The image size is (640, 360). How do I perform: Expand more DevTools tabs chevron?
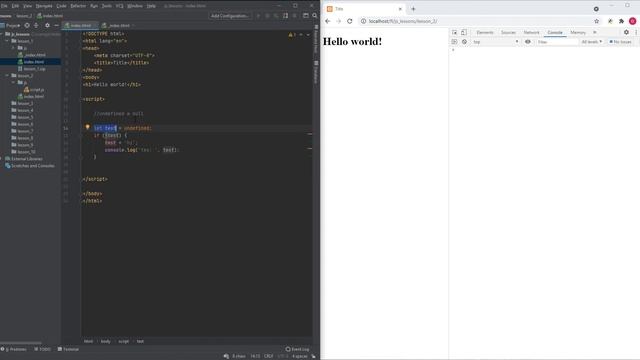595,32
